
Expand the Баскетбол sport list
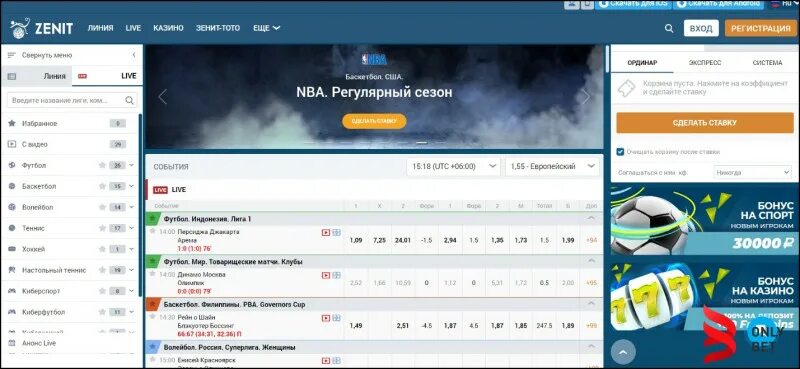pos(132,186)
